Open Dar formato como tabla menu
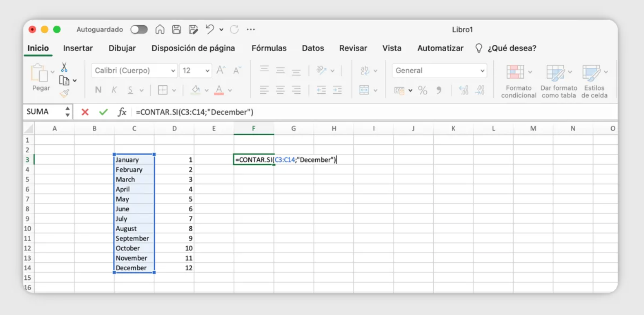Screen dimensions: 644x315 click(x=559, y=81)
